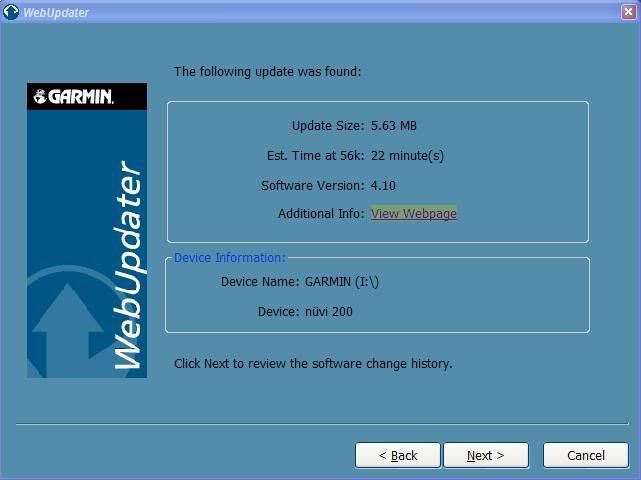Click the Device Information group label
This screenshot has height=480, width=641.
229,258
